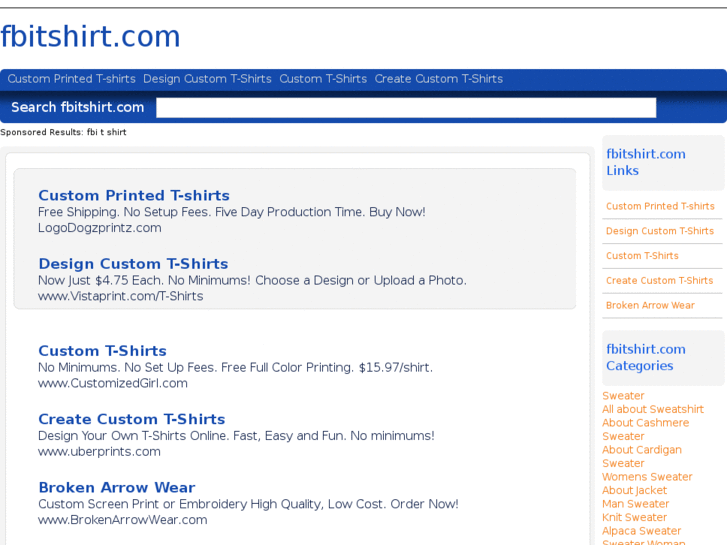Click the 'fbitshirt.com Categories' sidebar heading

click(x=645, y=357)
